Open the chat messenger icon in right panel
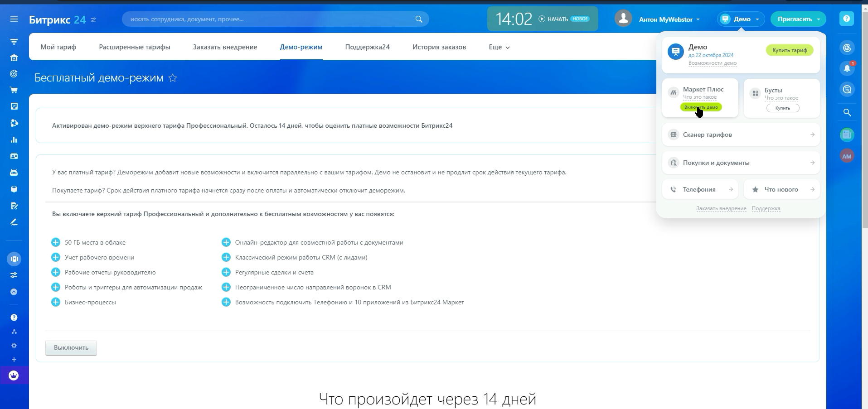The image size is (868, 409). (847, 89)
